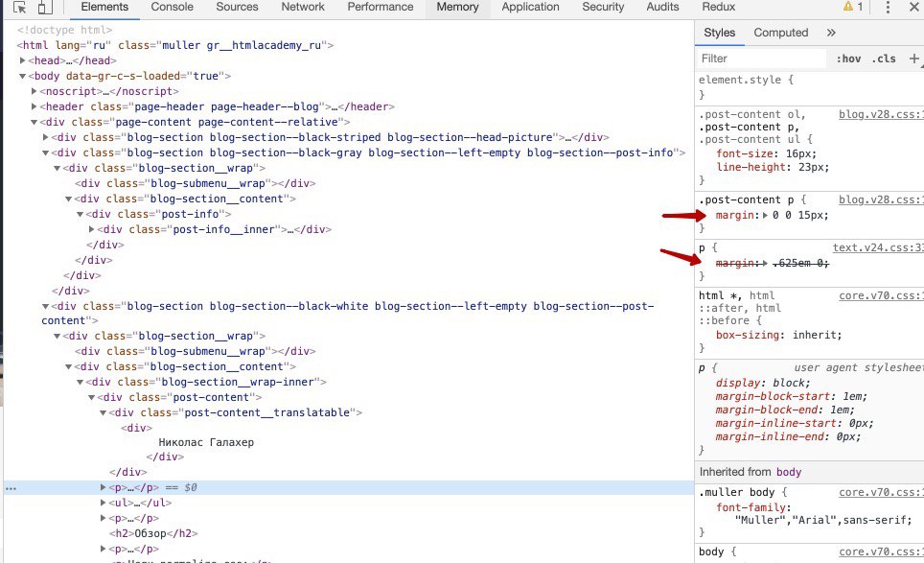Expand margin shorthand in .post-content p
Screen dimensions: 924x563
pyautogui.click(x=765, y=215)
